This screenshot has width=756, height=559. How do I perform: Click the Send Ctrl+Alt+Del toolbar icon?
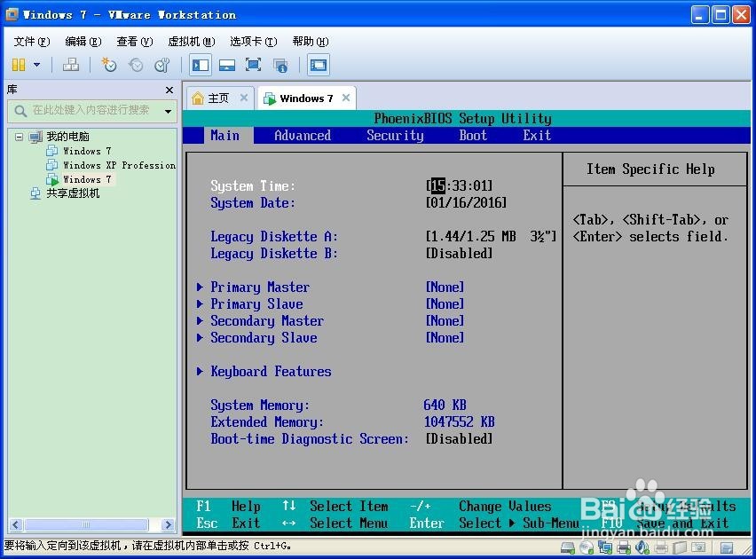(71, 65)
